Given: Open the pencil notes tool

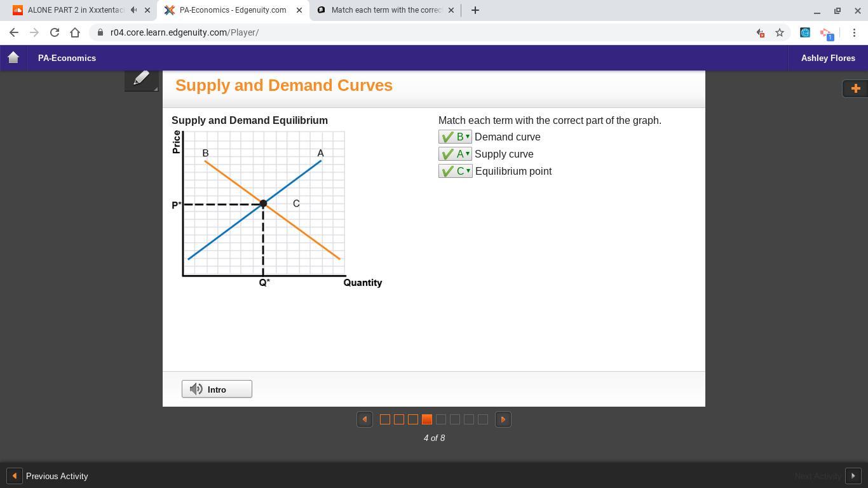Looking at the screenshot, I should (x=141, y=79).
